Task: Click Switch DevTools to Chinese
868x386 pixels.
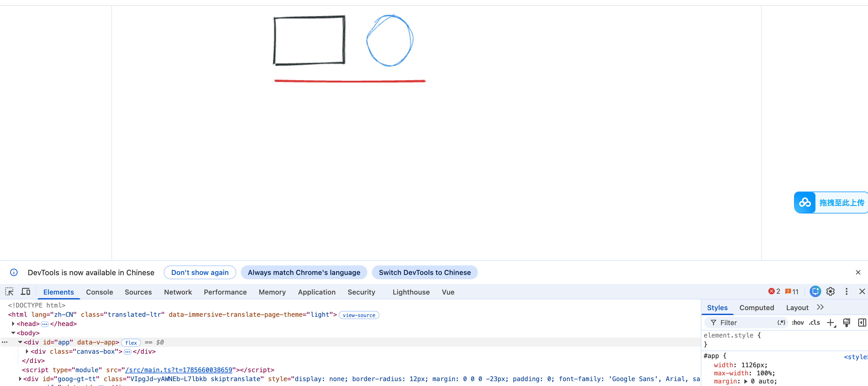Action: [x=424, y=272]
